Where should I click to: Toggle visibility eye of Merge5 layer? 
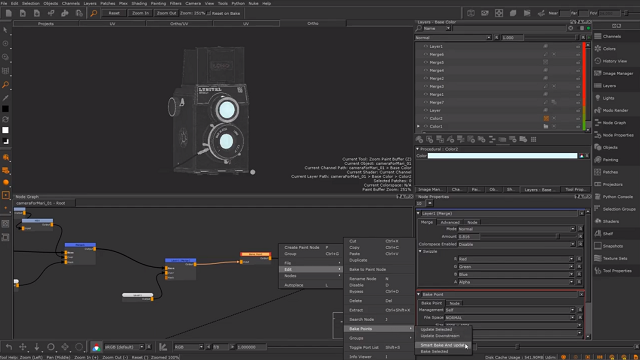click(x=426, y=62)
